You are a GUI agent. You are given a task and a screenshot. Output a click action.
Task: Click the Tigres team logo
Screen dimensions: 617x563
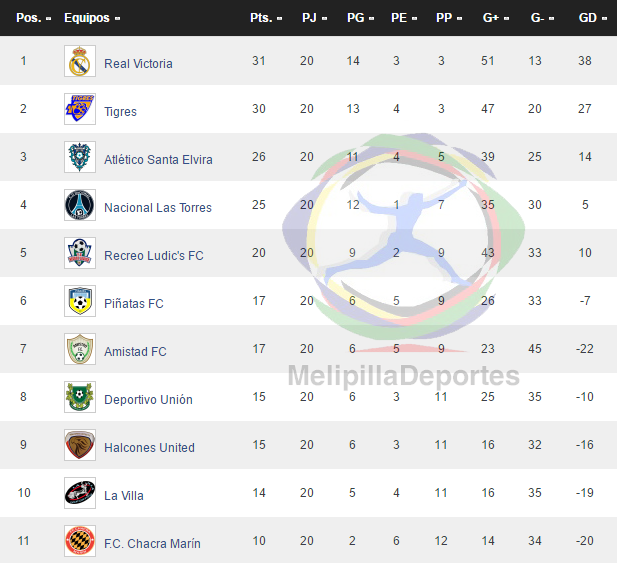(80, 109)
